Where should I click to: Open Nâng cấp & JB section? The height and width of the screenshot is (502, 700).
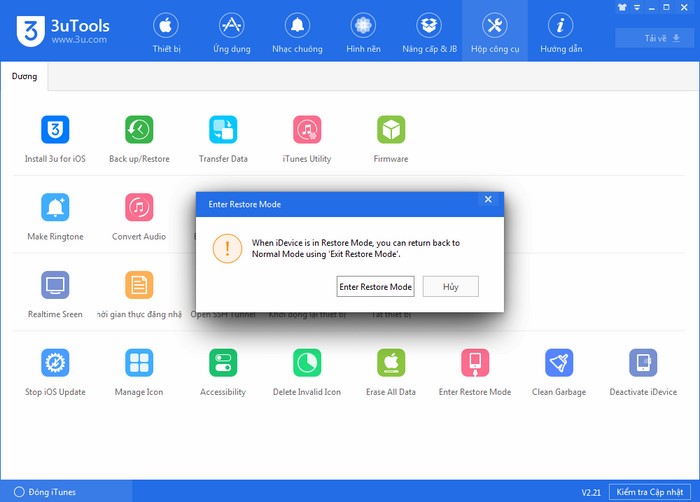(429, 33)
